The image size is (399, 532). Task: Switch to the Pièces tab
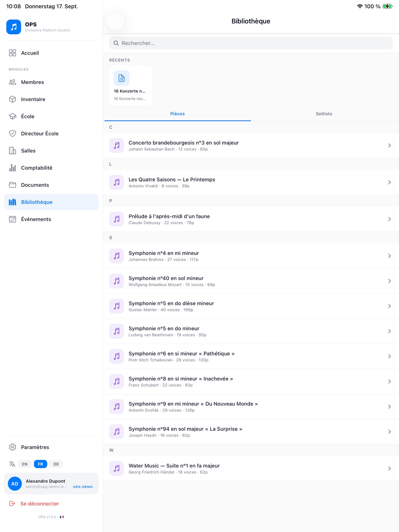point(178,114)
